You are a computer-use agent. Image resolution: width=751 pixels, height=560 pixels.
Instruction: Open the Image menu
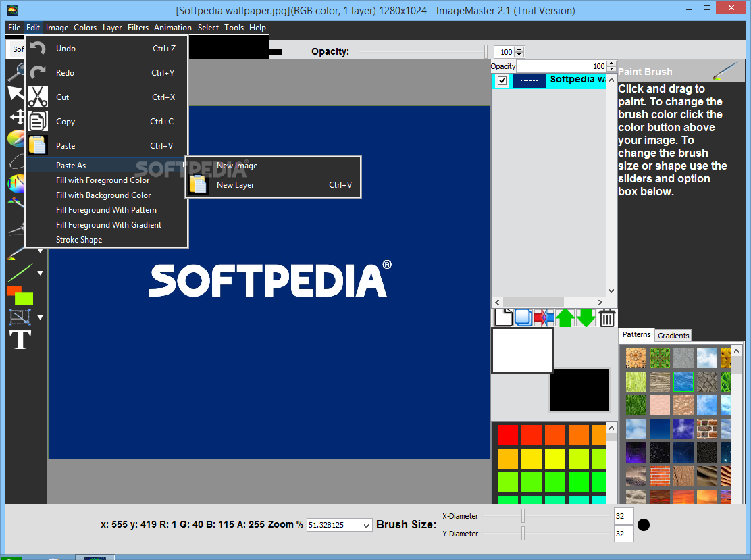[57, 28]
